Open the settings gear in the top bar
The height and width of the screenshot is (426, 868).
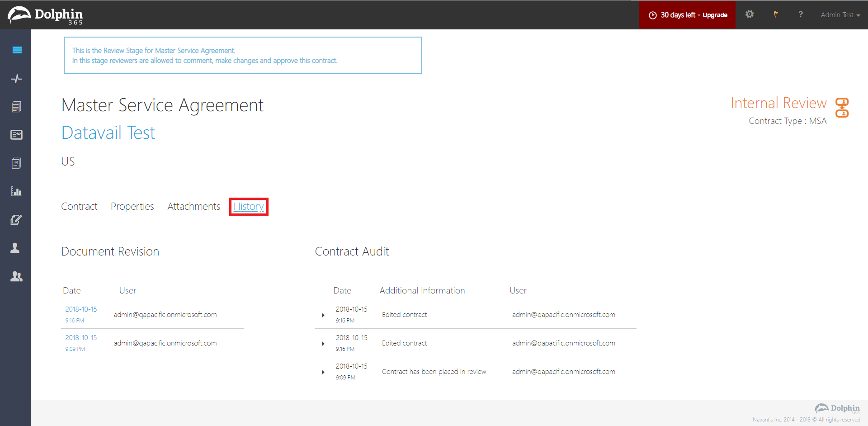[x=750, y=14]
